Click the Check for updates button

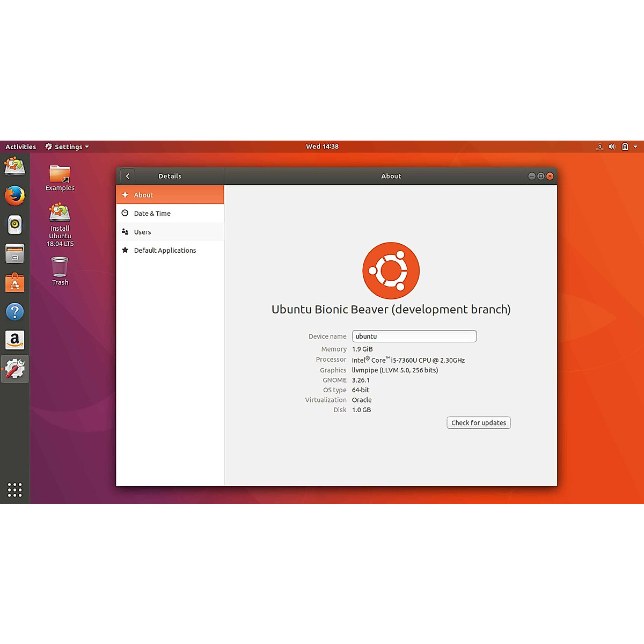click(x=478, y=423)
